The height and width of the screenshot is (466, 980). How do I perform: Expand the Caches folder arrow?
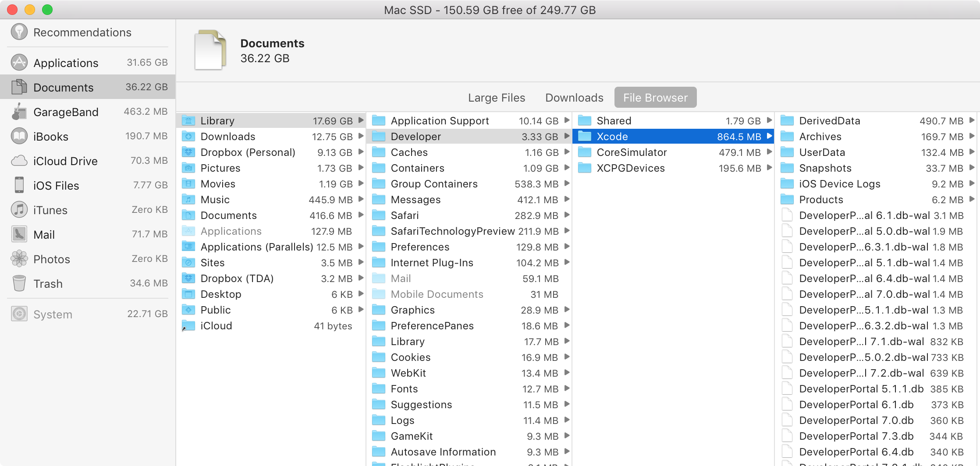click(567, 152)
